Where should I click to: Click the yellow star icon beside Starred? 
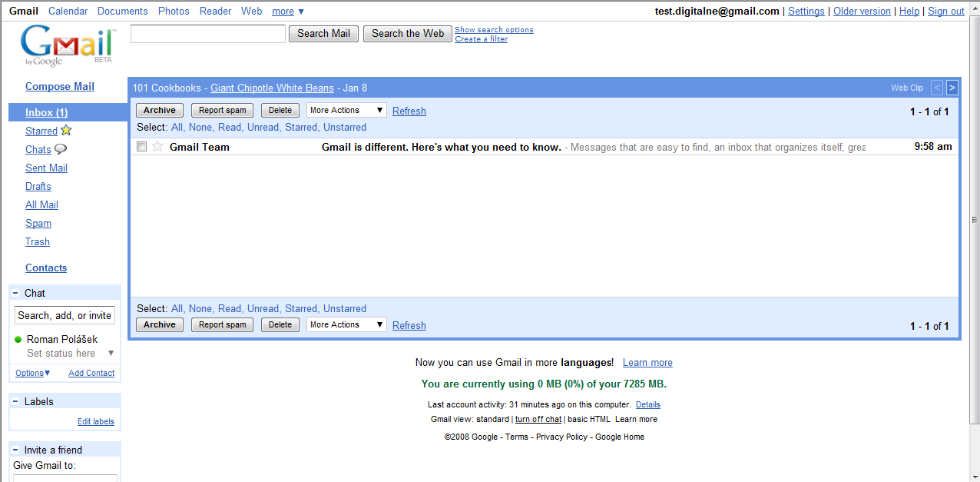pyautogui.click(x=66, y=130)
